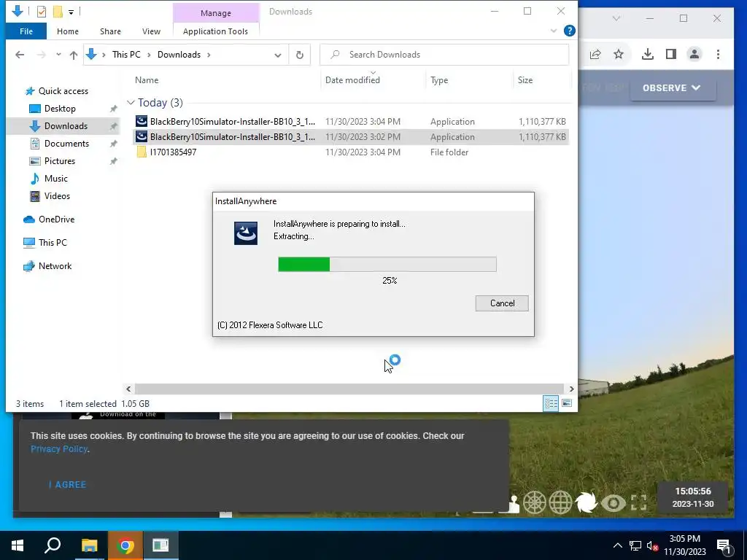Select the Manage contextual tab

click(x=216, y=13)
